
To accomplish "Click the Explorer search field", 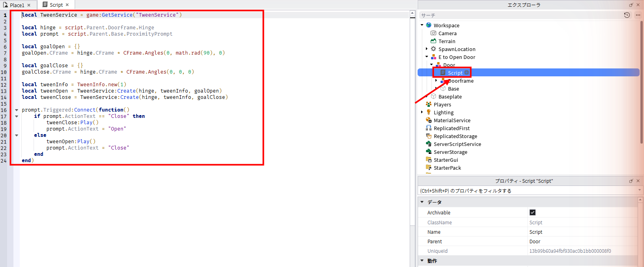I will pyautogui.click(x=520, y=15).
